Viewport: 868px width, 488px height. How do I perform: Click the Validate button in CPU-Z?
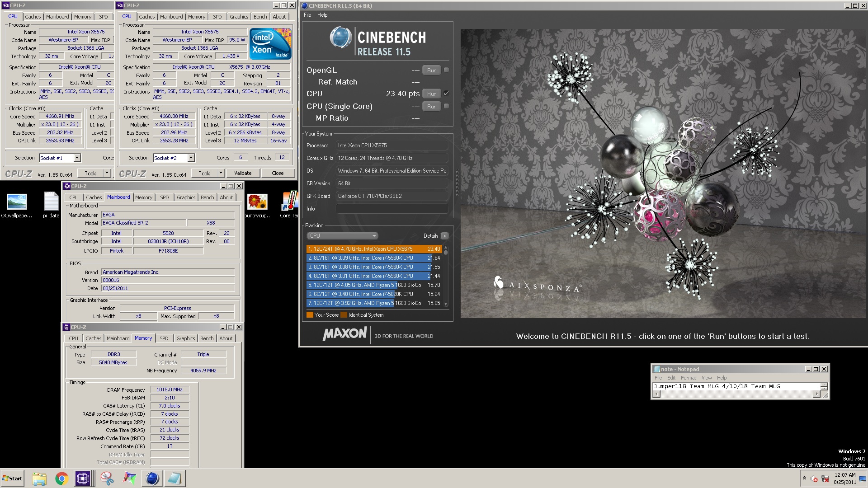243,173
